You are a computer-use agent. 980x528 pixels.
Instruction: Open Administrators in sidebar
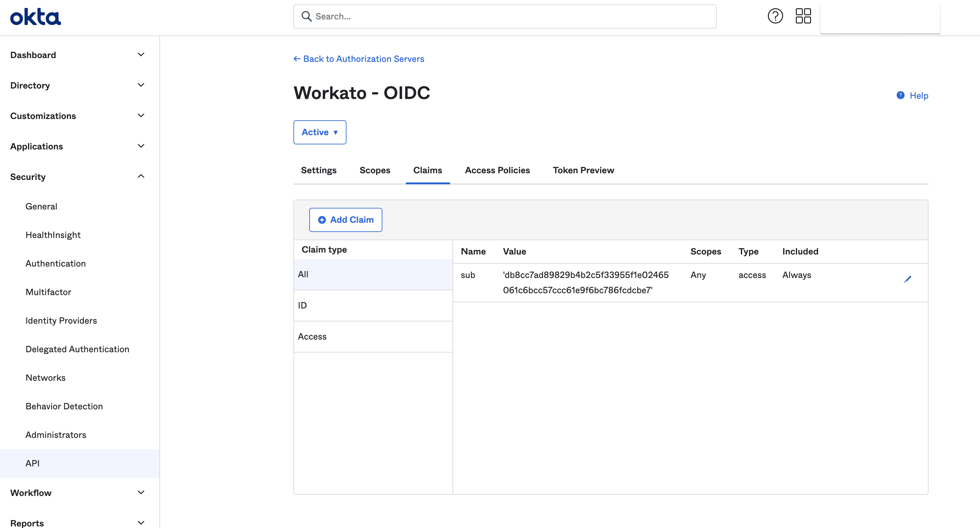[x=56, y=434]
